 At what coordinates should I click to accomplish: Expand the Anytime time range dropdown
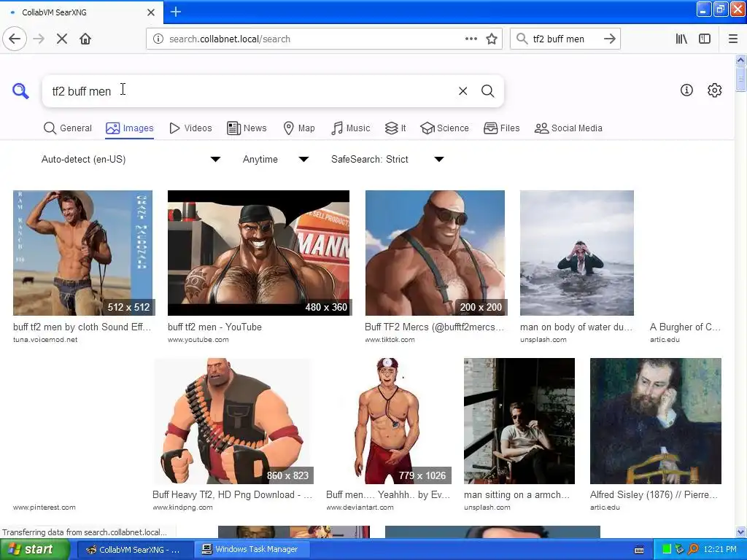[x=276, y=159]
